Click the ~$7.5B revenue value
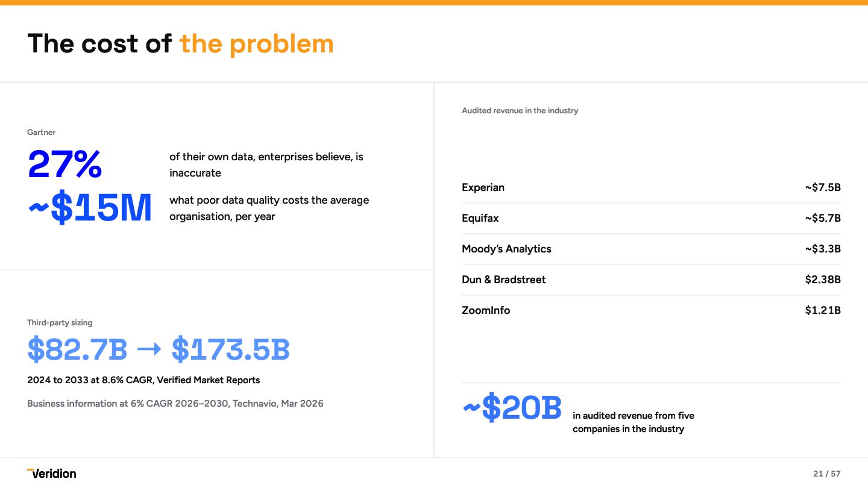 [823, 187]
